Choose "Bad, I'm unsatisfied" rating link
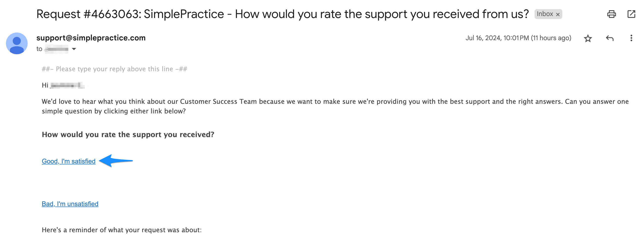The image size is (644, 248). (70, 204)
